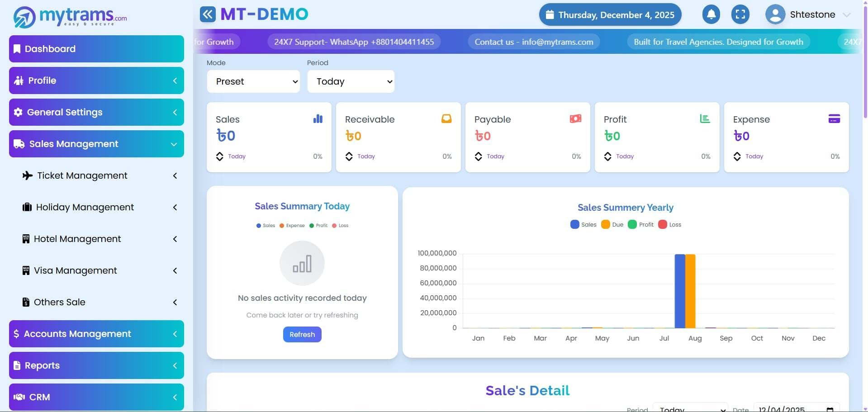The height and width of the screenshot is (412, 868).
Task: Toggle Sales series in yearly chart legend
Action: [583, 225]
